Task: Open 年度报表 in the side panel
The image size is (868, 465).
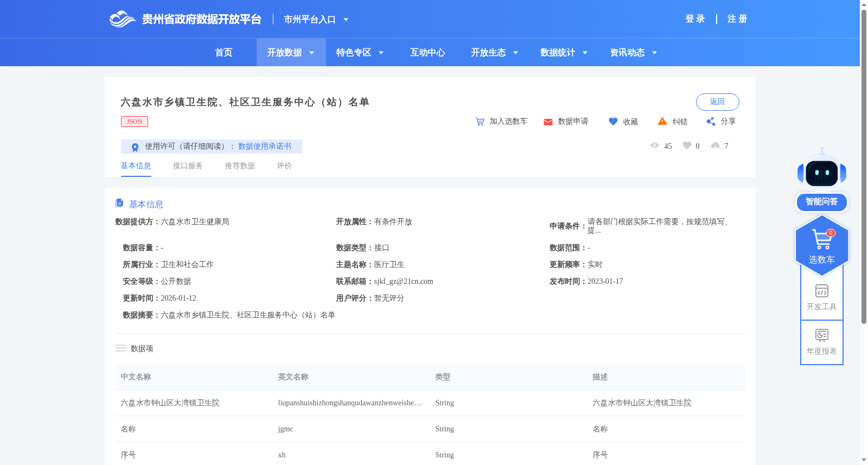Action: tap(822, 342)
